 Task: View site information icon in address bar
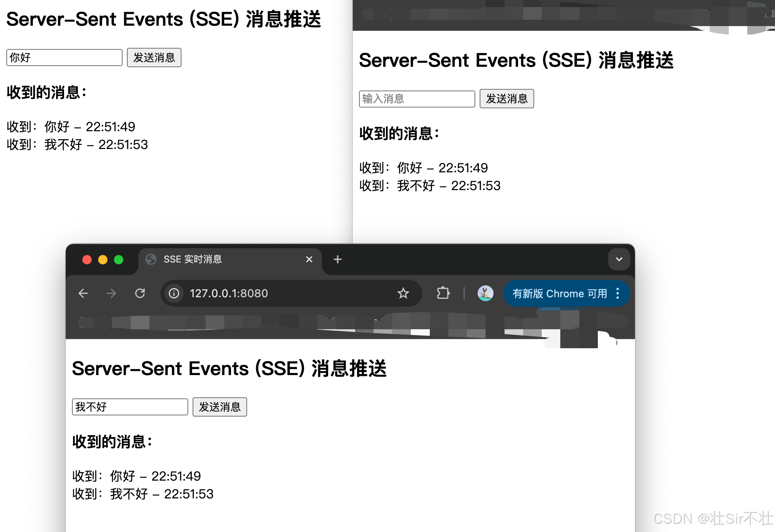pyautogui.click(x=174, y=293)
